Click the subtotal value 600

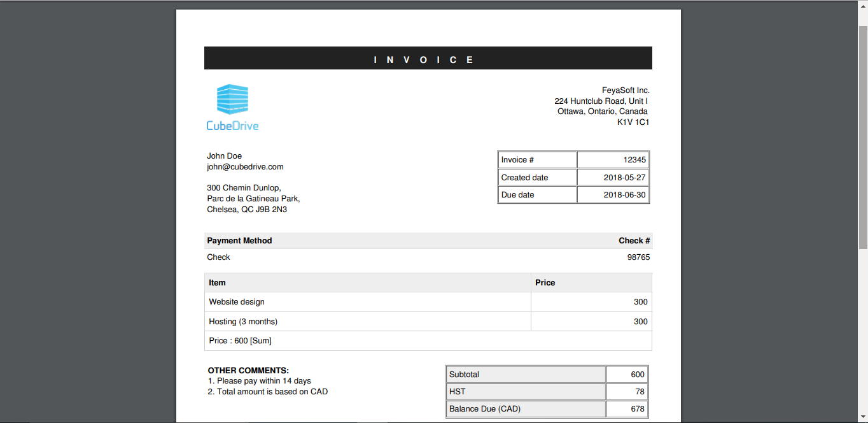[627, 375]
